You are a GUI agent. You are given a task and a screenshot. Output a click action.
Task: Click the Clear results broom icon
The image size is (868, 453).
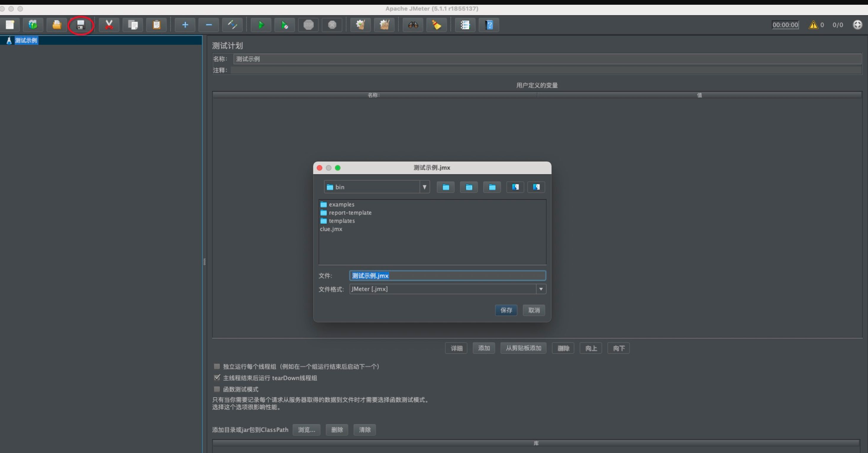click(x=361, y=25)
